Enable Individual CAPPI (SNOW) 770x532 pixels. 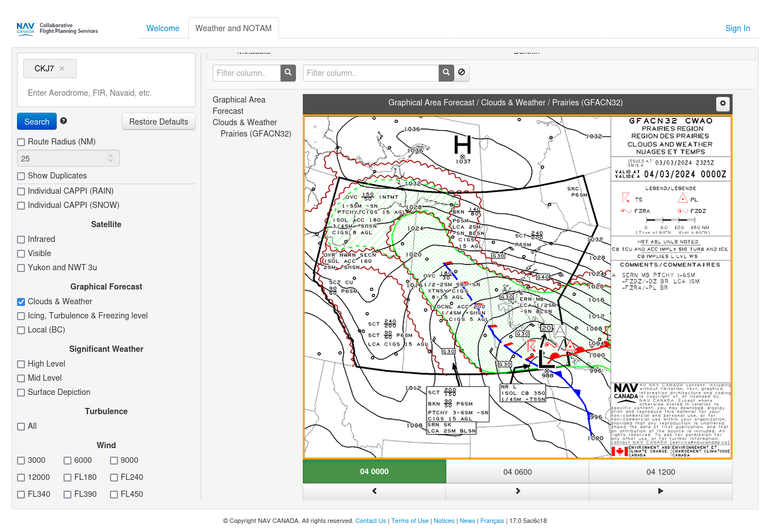pyautogui.click(x=21, y=206)
